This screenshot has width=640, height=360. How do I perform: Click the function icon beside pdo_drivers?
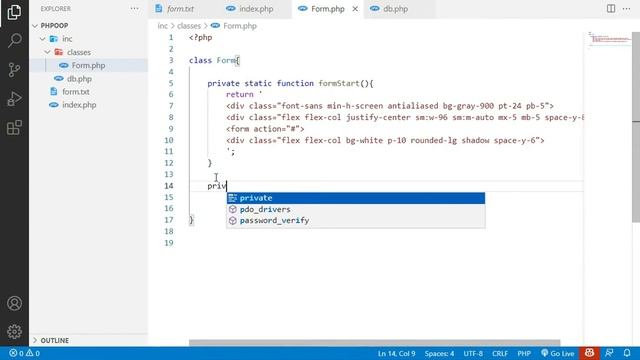(233, 209)
